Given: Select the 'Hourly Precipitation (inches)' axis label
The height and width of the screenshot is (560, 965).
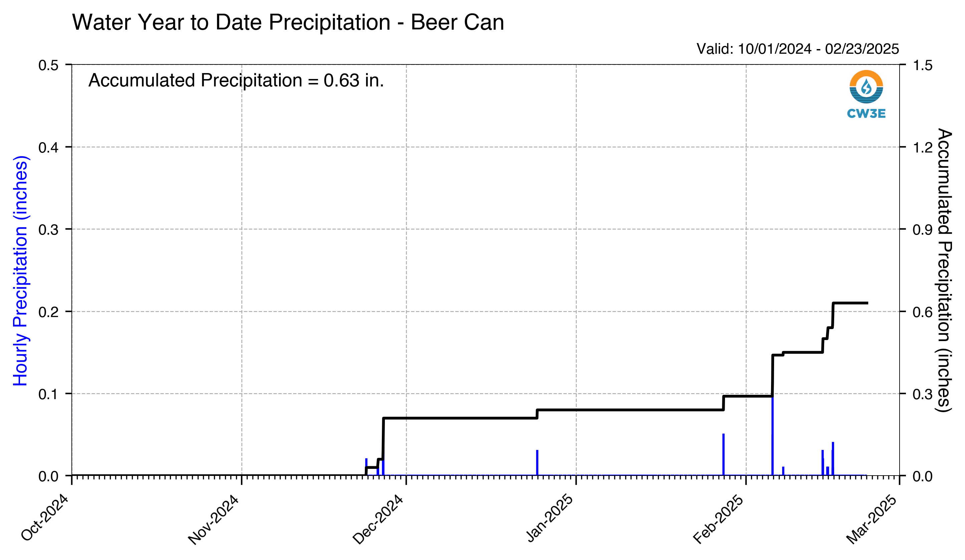Looking at the screenshot, I should [x=20, y=271].
